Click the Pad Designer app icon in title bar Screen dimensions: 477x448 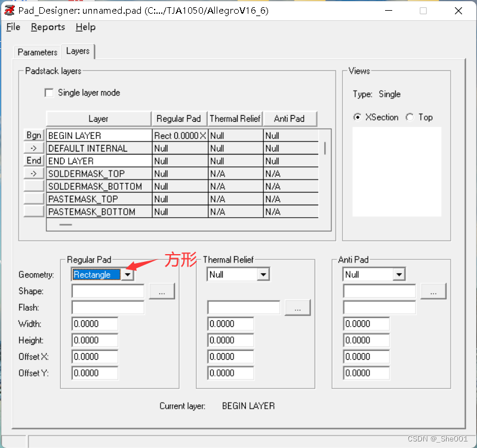click(x=10, y=11)
